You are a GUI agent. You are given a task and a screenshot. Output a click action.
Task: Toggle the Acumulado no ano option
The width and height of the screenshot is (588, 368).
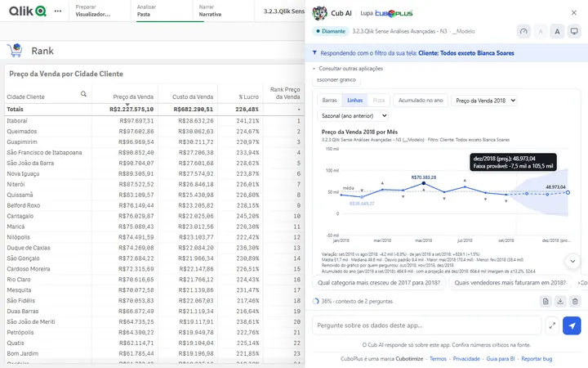421,101
